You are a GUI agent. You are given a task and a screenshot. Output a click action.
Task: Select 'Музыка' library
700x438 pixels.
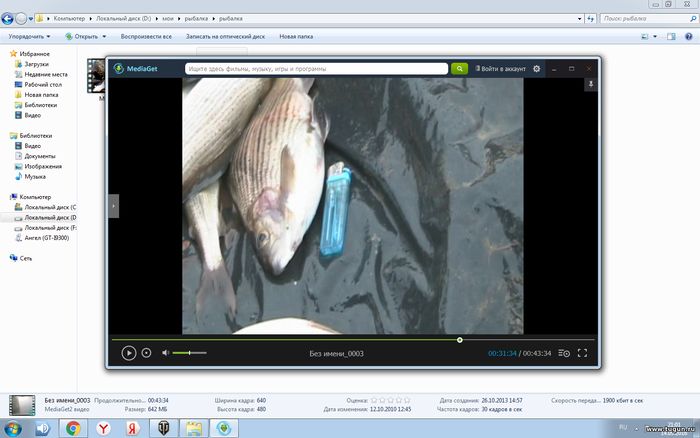pos(30,177)
